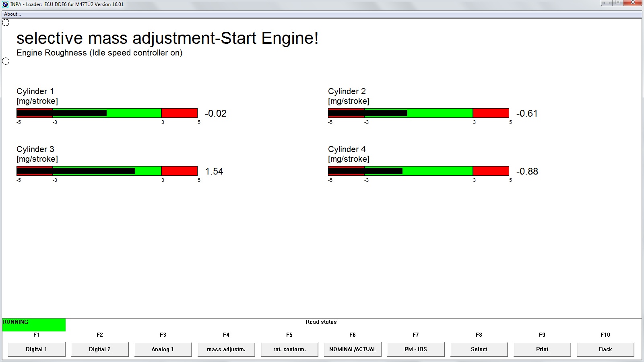Click the Cylinder 1 roughness bar
The image size is (644, 362).
107,113
